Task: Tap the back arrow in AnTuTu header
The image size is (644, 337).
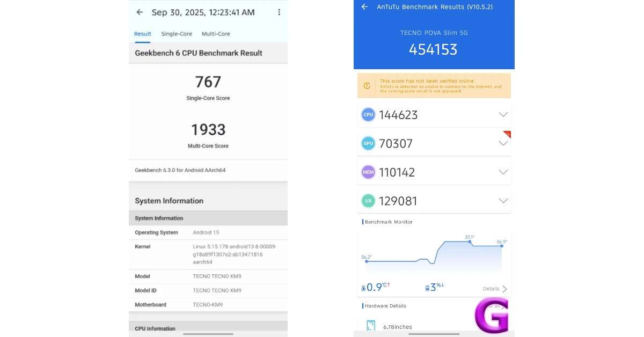Action: [x=364, y=7]
